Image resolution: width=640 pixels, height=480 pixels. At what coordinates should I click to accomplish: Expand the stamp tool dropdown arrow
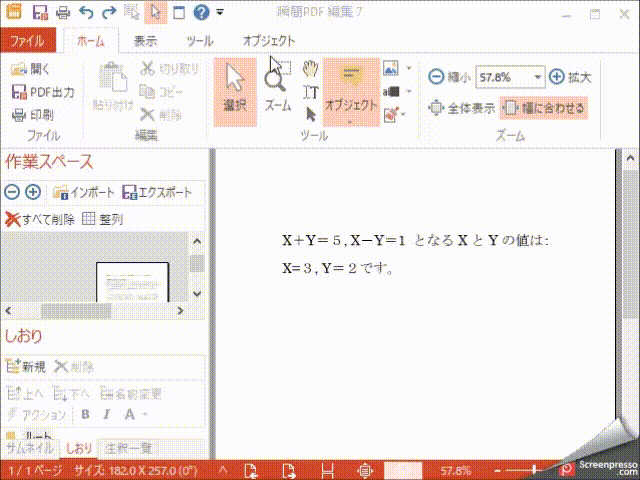click(404, 115)
